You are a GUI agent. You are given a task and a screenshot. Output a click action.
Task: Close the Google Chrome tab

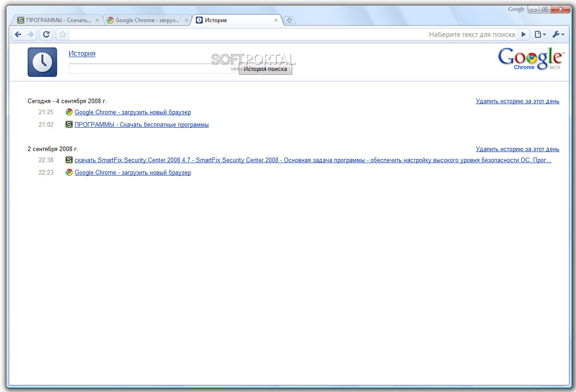coord(186,20)
